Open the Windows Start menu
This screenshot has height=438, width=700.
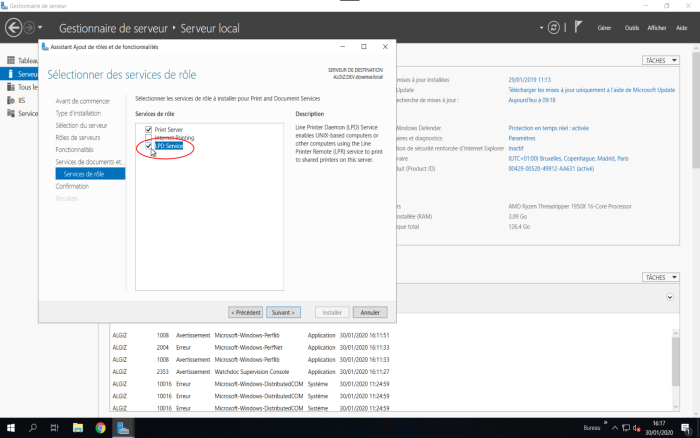tap(10, 427)
